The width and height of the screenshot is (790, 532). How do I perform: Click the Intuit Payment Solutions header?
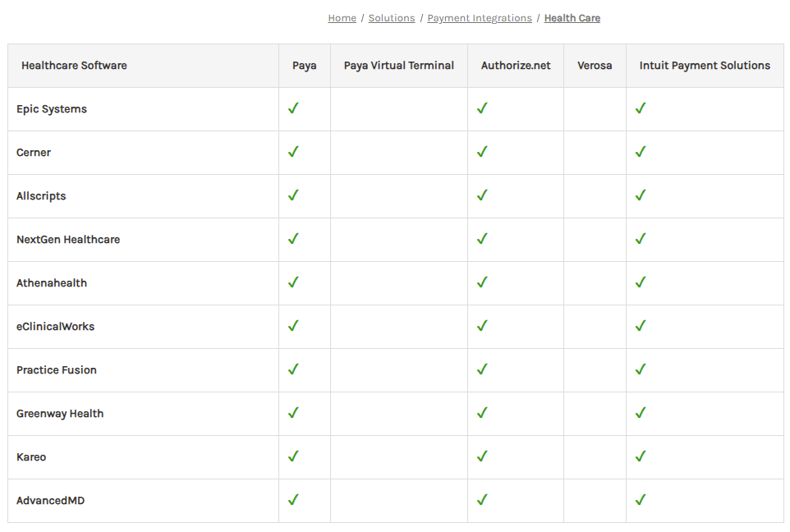pyautogui.click(x=705, y=66)
